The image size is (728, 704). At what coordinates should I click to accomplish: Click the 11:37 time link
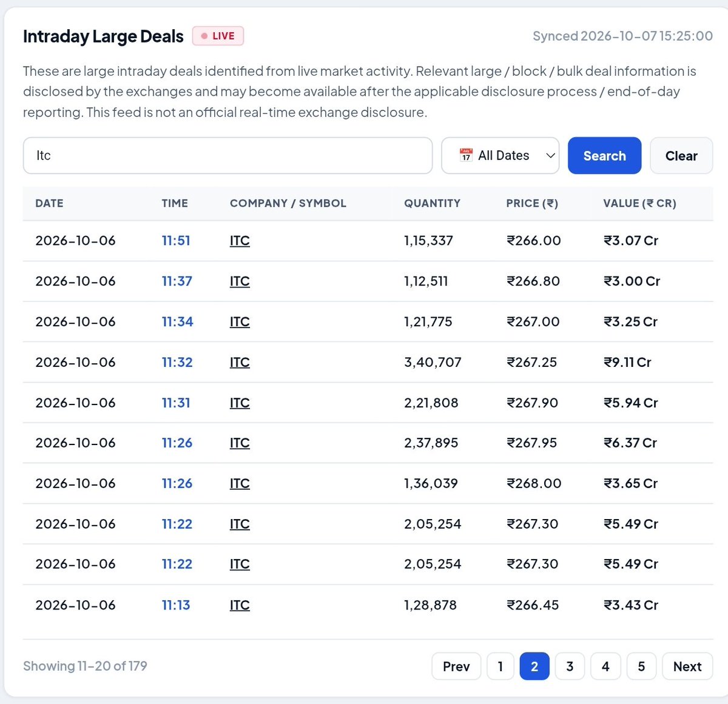click(x=177, y=281)
